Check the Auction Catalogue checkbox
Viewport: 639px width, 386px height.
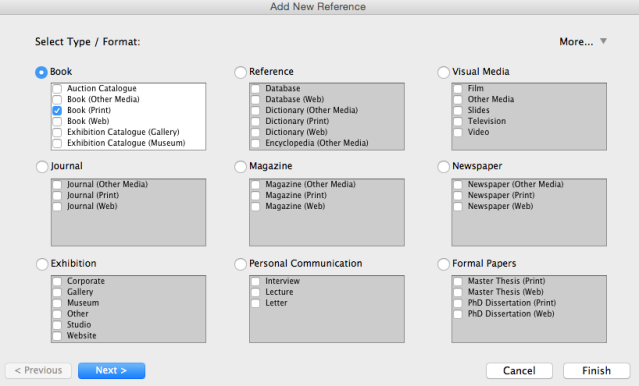tap(57, 88)
